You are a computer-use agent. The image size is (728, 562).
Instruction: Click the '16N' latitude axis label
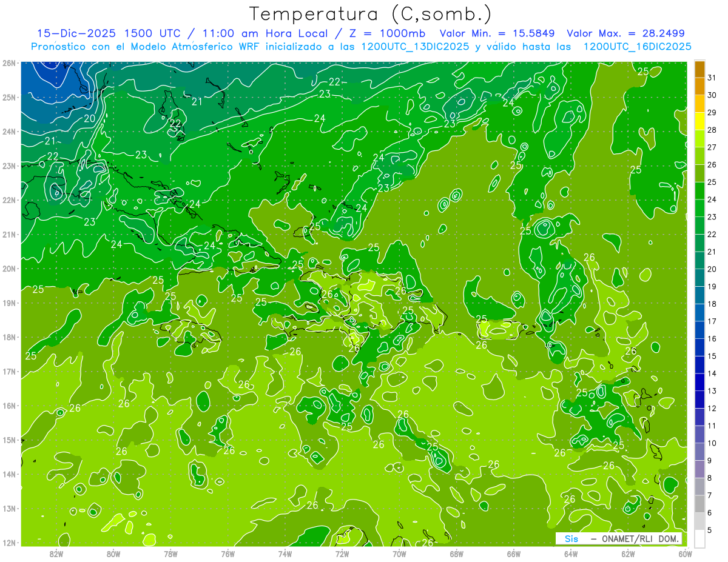[x=8, y=406]
